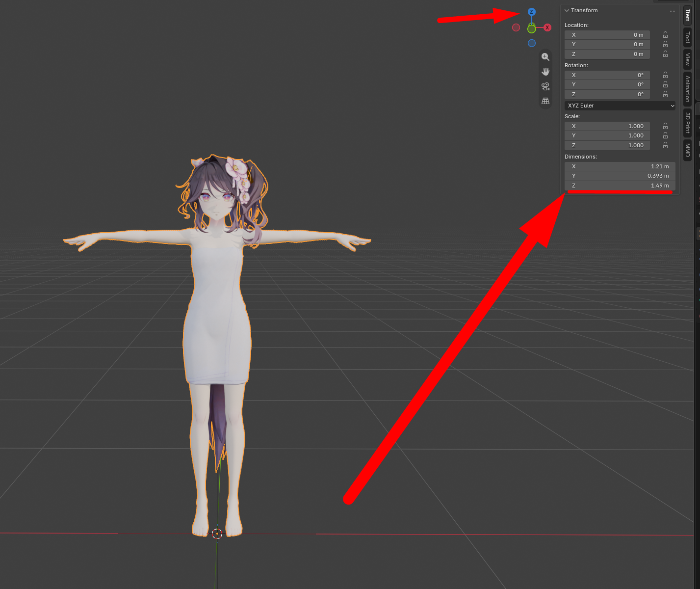Click the Rotation Y field
700x589 pixels.
(x=607, y=84)
